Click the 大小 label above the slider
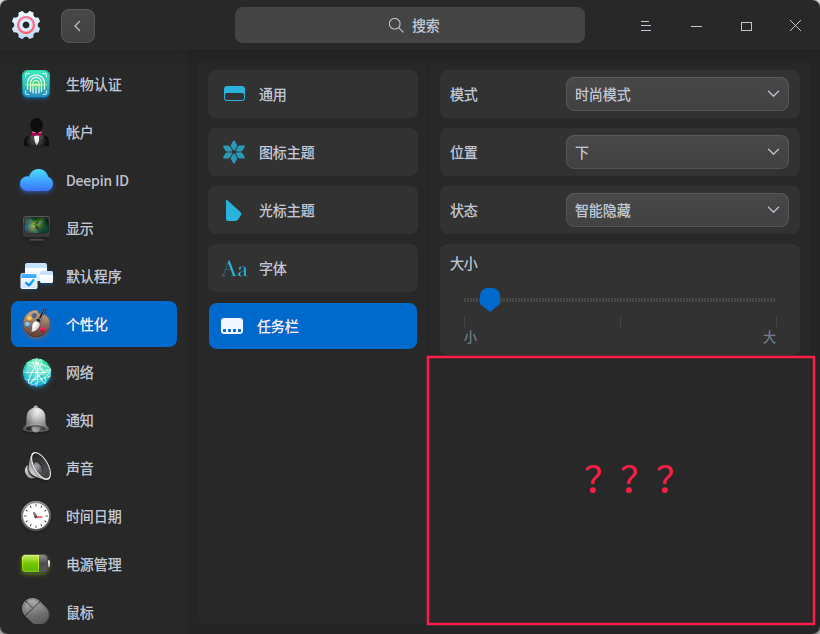This screenshot has width=820, height=634. click(x=464, y=264)
